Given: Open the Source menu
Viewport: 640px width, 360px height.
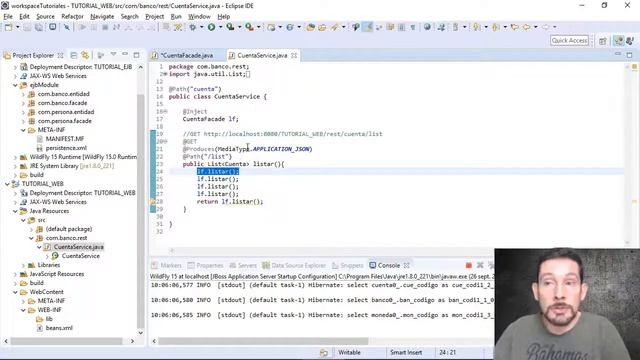Looking at the screenshot, I should [x=45, y=16].
